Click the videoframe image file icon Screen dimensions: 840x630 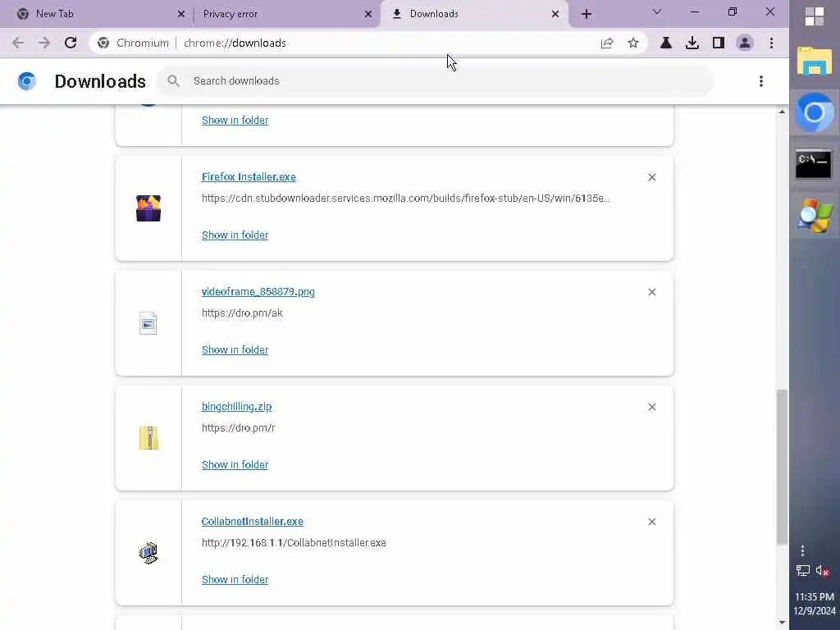[x=148, y=323]
